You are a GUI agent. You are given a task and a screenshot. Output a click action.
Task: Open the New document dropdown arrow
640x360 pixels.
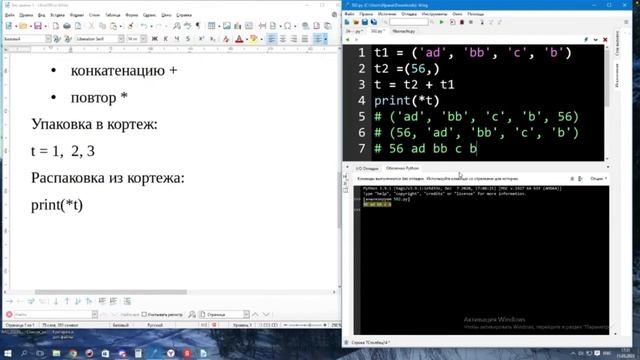[16, 27]
